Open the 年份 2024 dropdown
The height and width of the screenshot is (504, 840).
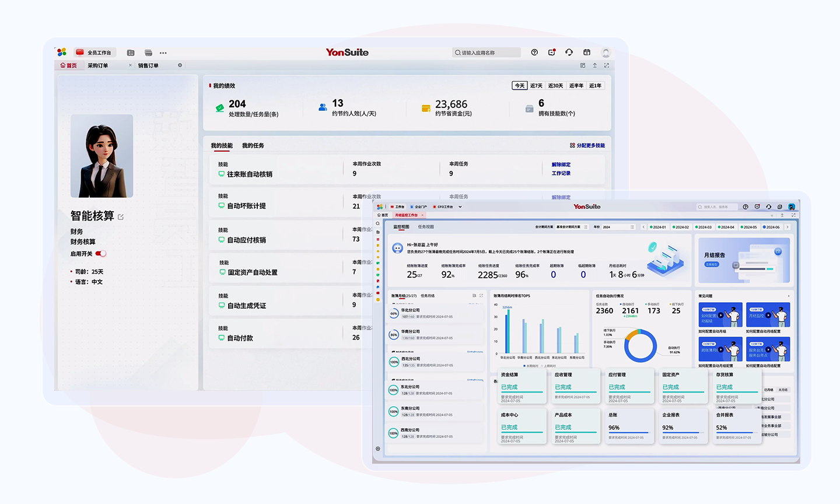tap(618, 227)
